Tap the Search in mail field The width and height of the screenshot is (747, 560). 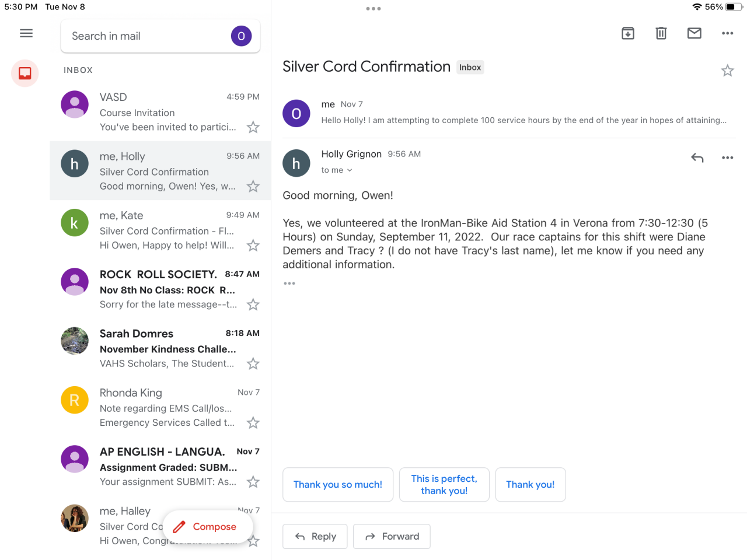(x=146, y=36)
